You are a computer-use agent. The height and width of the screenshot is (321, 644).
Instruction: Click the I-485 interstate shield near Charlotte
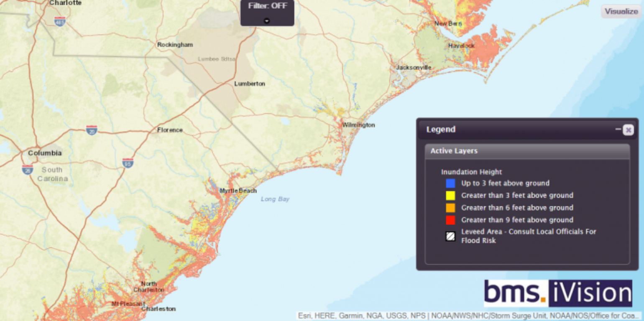tap(60, 22)
